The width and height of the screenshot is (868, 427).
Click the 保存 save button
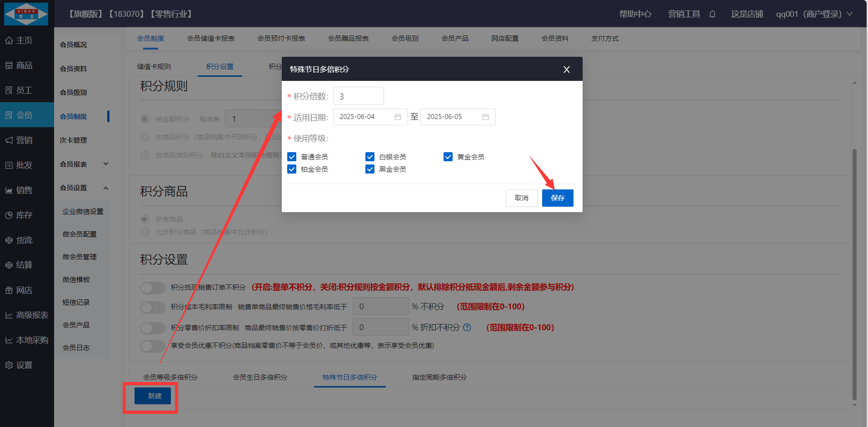click(557, 198)
